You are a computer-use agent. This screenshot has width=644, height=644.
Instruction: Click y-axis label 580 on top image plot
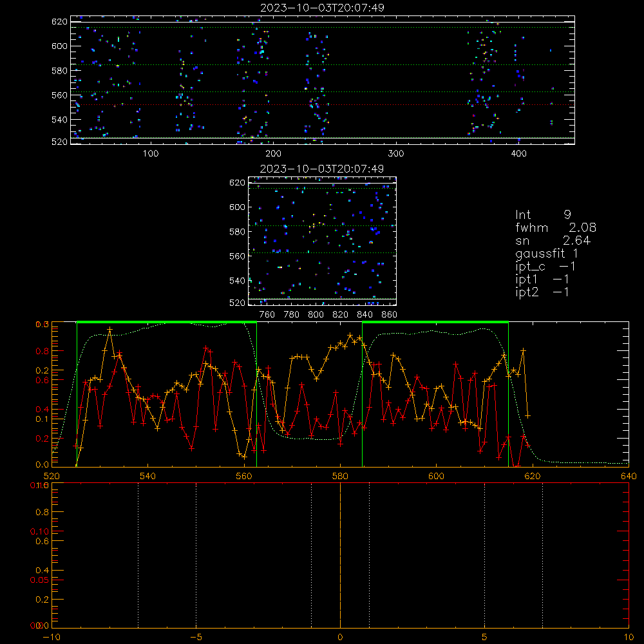pyautogui.click(x=59, y=71)
